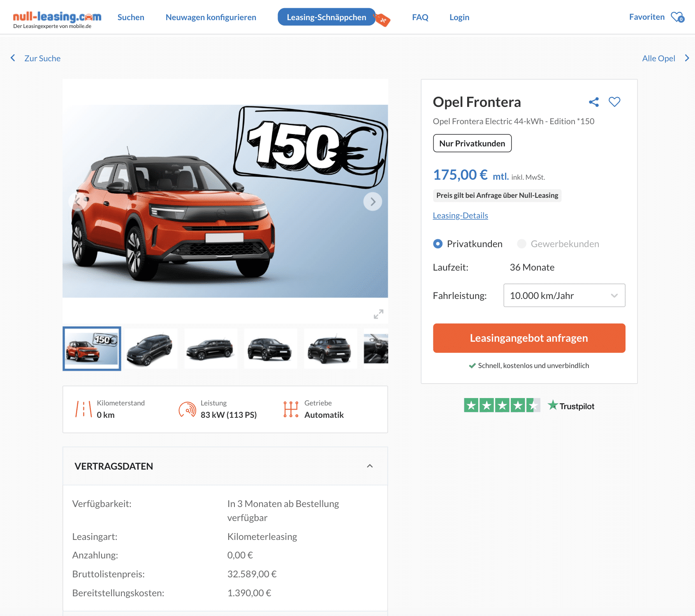The height and width of the screenshot is (616, 695).
Task: Click the Bereitstellungskosten 1.390,00 € value
Action: coord(249,593)
